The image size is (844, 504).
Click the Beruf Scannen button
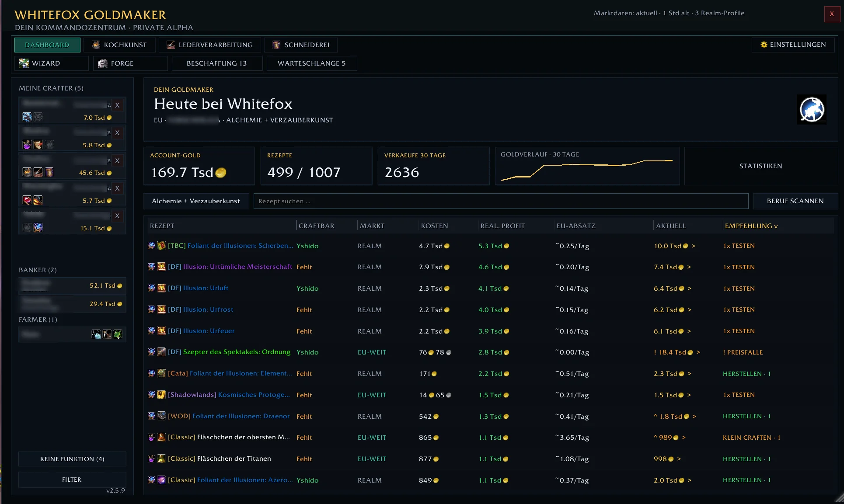[x=795, y=201]
